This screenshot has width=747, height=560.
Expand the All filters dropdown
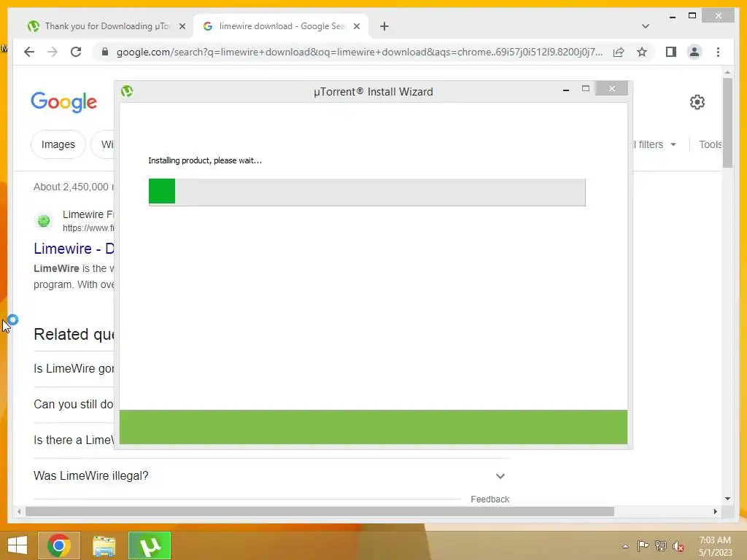point(655,144)
